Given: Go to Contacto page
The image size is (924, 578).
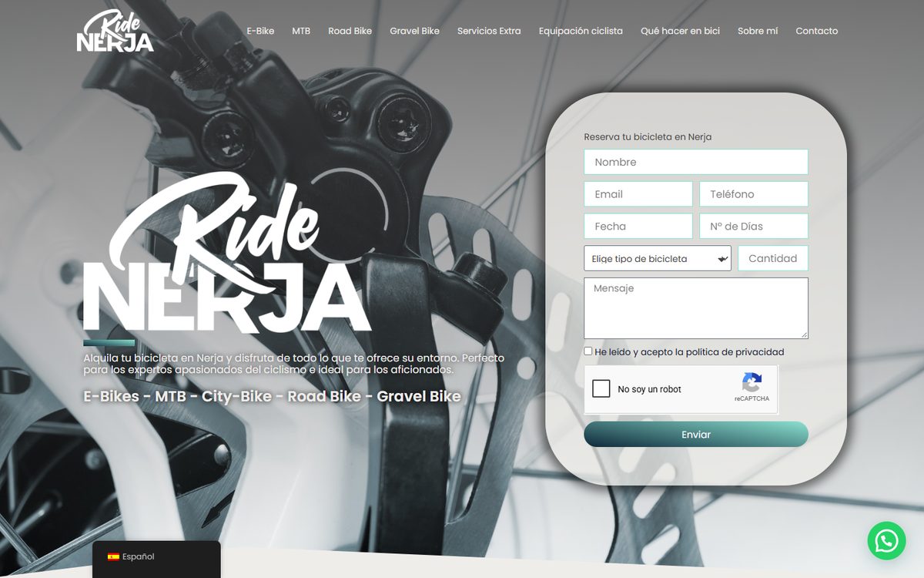Looking at the screenshot, I should (816, 31).
